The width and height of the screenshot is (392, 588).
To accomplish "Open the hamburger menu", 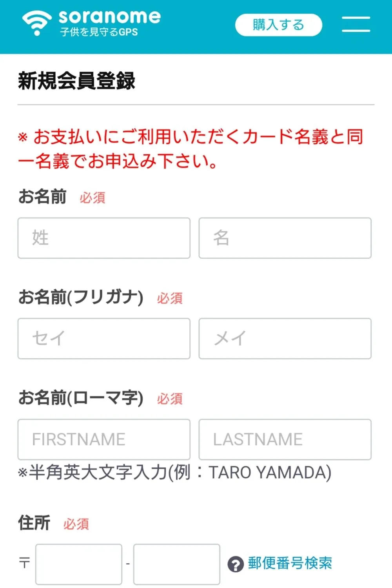I will (356, 24).
